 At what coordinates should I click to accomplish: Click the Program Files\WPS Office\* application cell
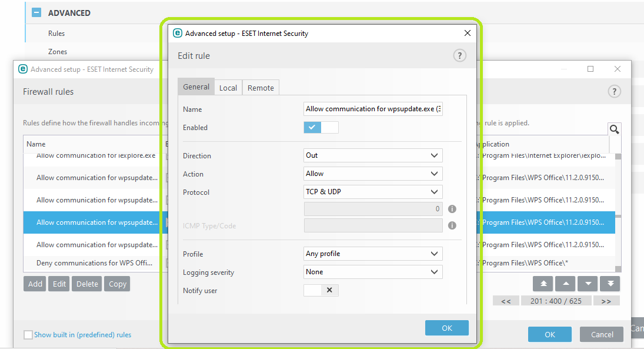(525, 262)
